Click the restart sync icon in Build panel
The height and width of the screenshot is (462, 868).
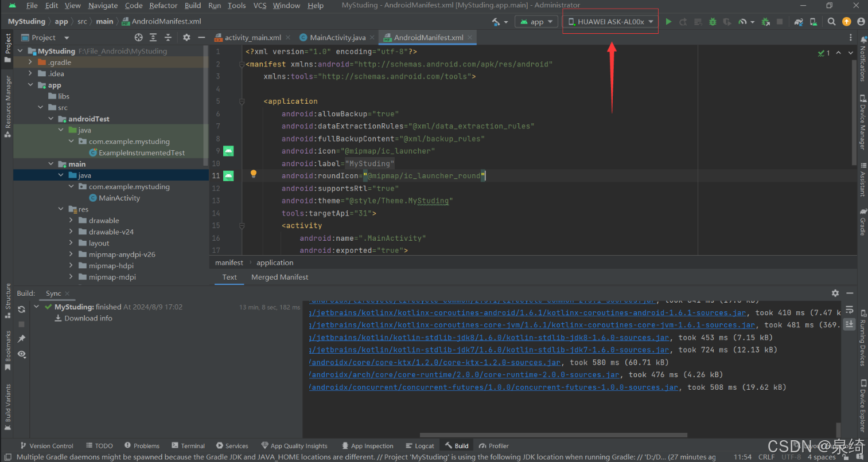pos(21,309)
